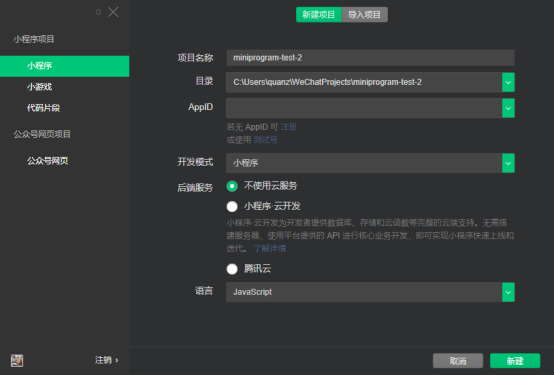
Task: Click the user avatar thumbnail at bottom left
Action: coord(17,361)
